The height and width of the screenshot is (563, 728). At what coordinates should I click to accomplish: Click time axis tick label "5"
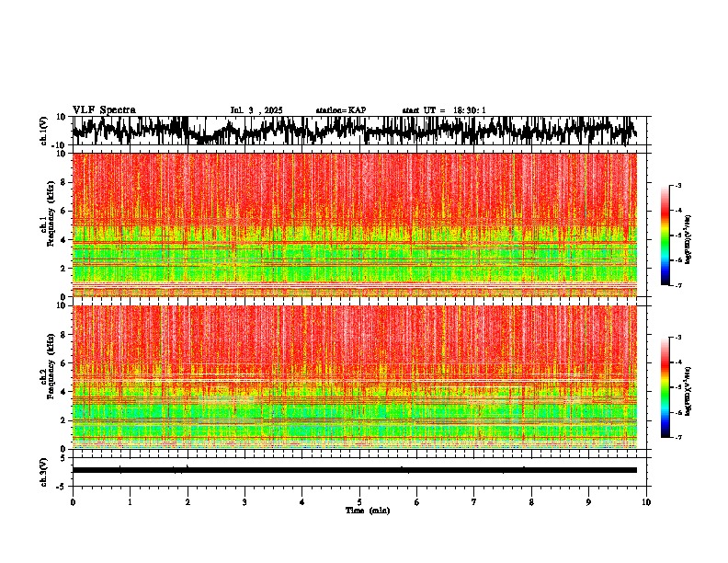(359, 502)
